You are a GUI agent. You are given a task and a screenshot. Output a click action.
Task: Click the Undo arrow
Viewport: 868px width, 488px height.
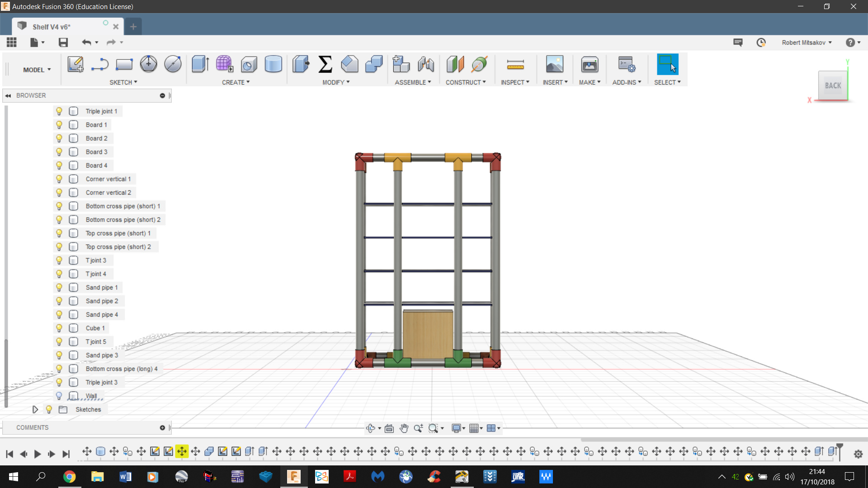pyautogui.click(x=86, y=42)
